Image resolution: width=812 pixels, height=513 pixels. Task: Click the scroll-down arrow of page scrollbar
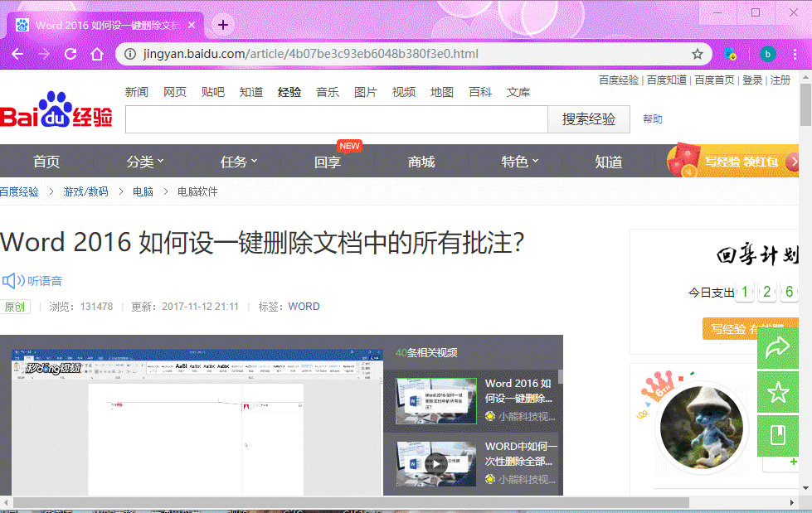point(805,488)
